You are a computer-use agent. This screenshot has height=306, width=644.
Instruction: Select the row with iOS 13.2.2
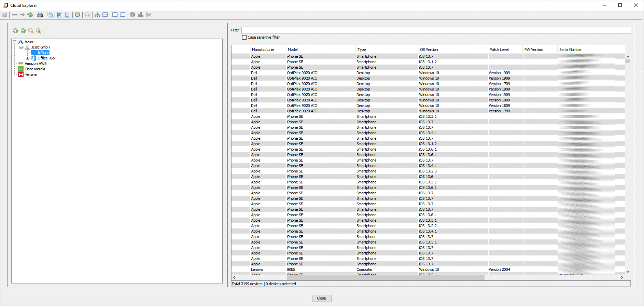pyautogui.click(x=428, y=226)
